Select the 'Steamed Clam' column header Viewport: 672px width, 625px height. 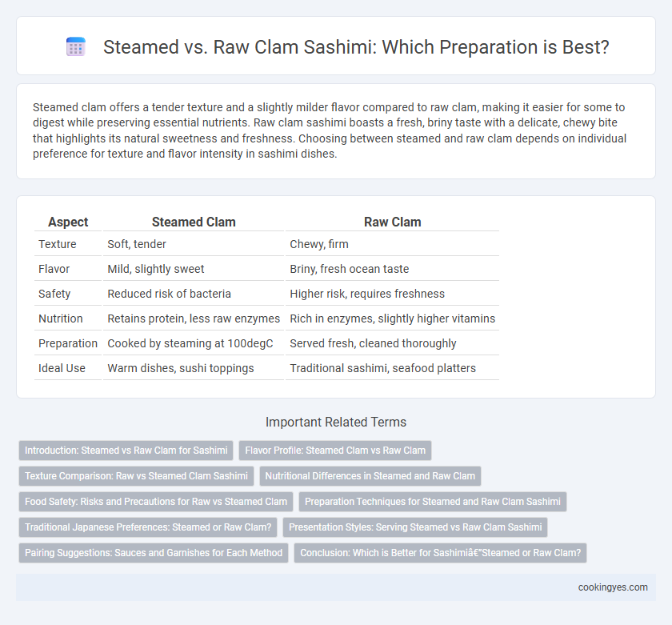tap(194, 222)
